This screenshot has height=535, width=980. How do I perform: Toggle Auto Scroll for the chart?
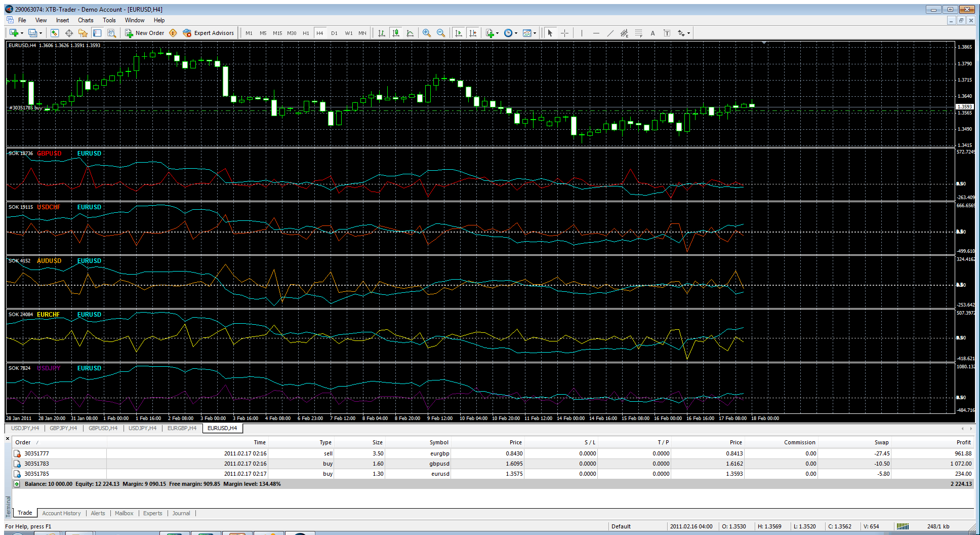point(459,33)
